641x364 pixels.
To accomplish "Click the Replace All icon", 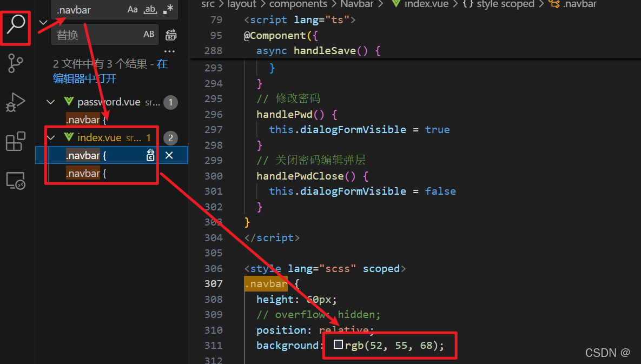I will click(171, 35).
